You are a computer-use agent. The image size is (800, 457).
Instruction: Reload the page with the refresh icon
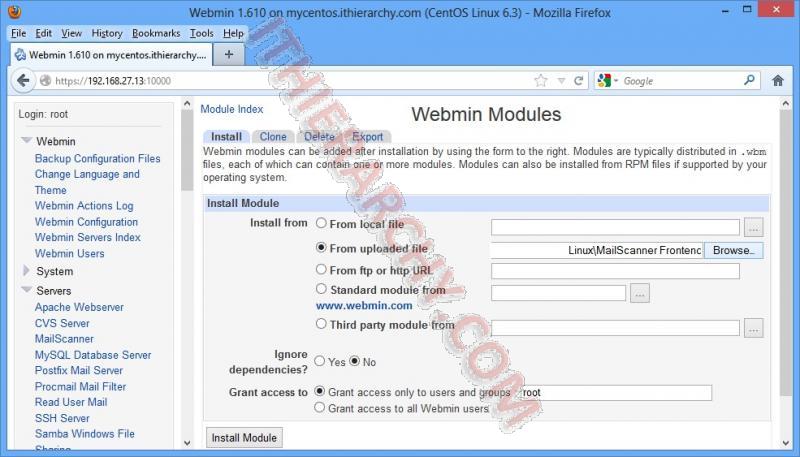click(579, 81)
